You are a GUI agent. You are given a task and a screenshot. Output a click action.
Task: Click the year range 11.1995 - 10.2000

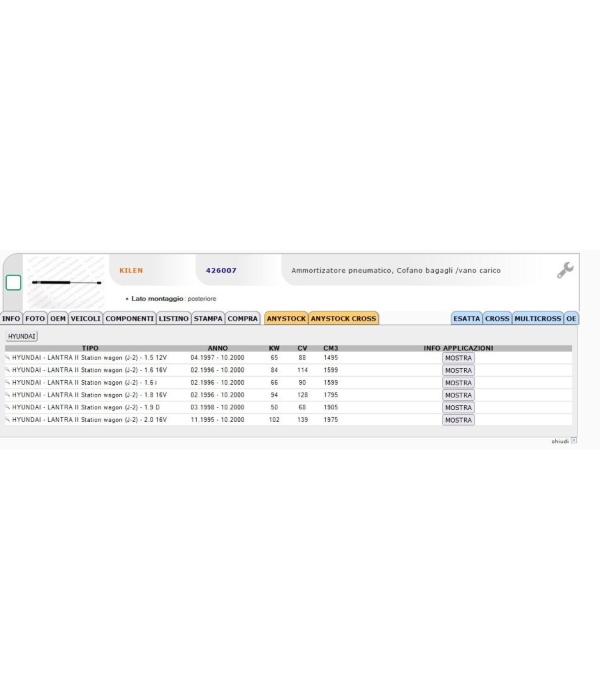tap(217, 420)
